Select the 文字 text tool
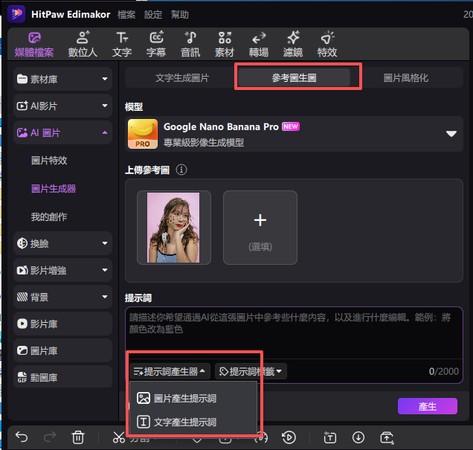473x450 pixels. [122, 45]
